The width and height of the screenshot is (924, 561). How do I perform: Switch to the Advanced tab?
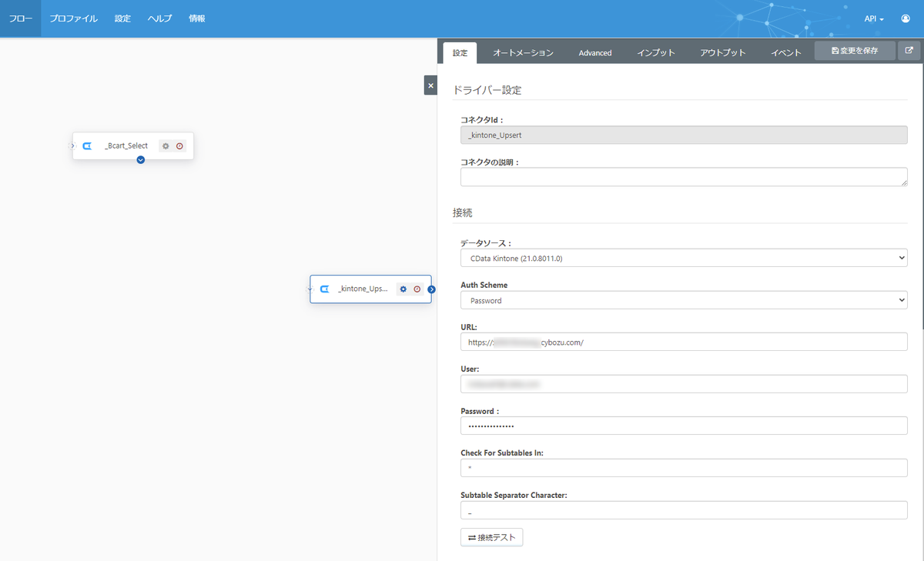coord(595,52)
